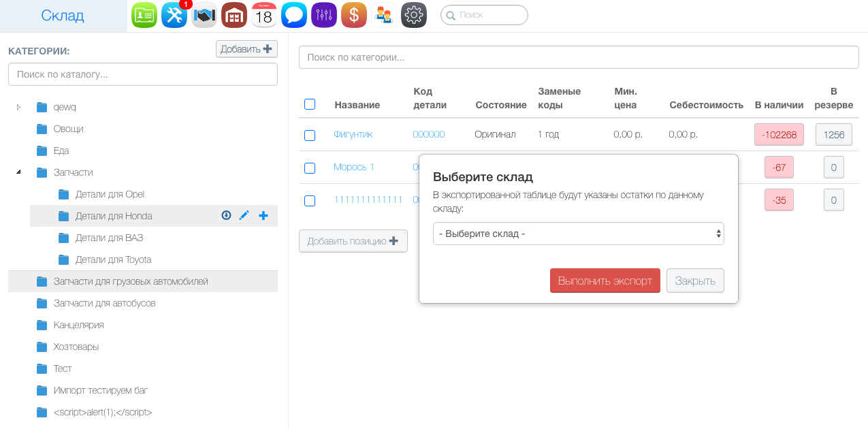Open the Фигунтик item link
The image size is (868, 429).
353,134
